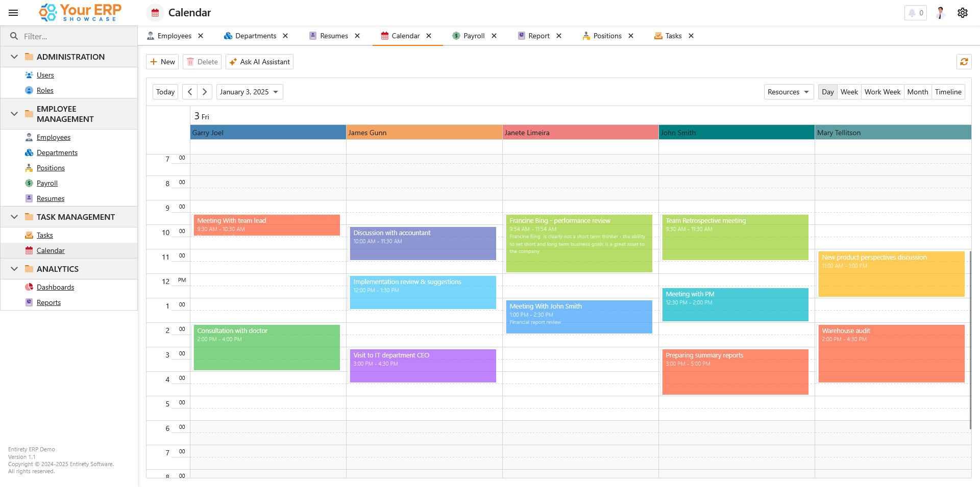Viewport: 980px width, 487px height.
Task: Close the Payroll tab
Action: click(494, 36)
